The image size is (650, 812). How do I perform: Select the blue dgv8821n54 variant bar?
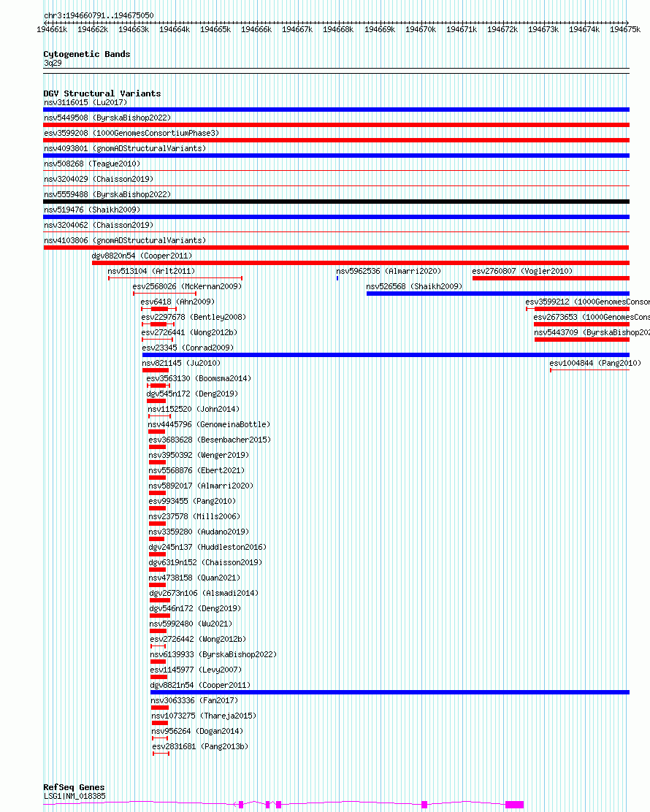point(390,692)
